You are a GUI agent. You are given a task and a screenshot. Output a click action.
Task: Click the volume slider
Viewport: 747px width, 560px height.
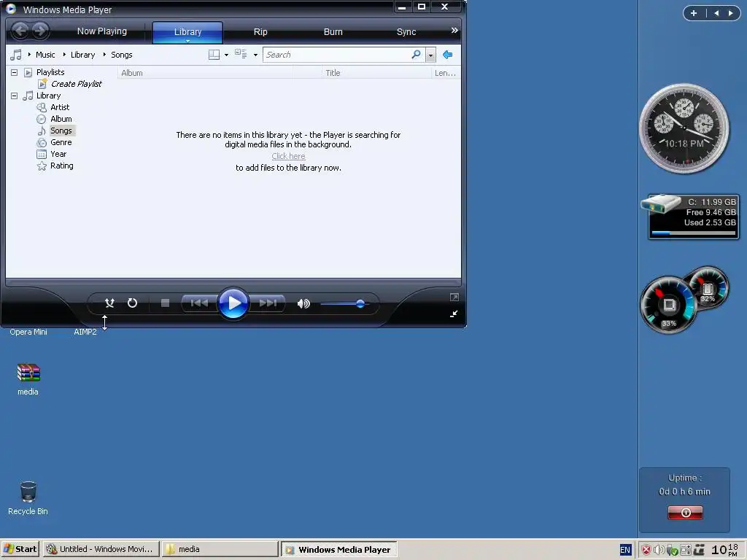[x=345, y=303]
